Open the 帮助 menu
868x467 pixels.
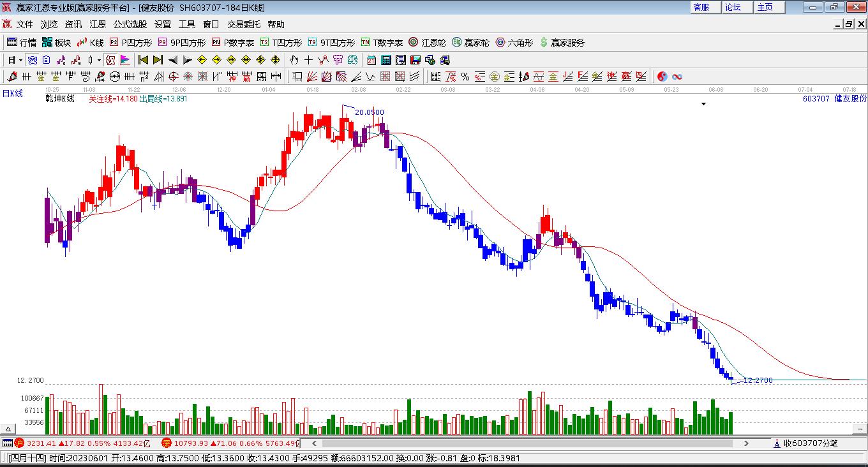276,24
